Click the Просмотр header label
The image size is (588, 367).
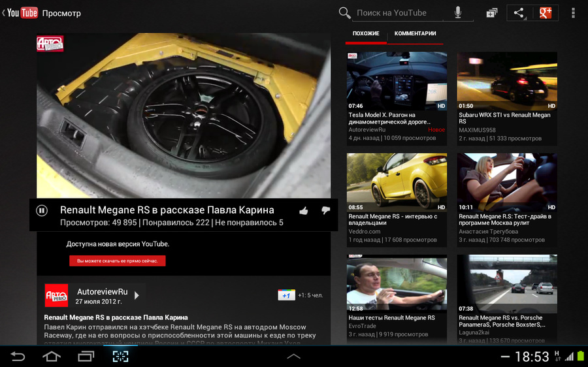61,13
